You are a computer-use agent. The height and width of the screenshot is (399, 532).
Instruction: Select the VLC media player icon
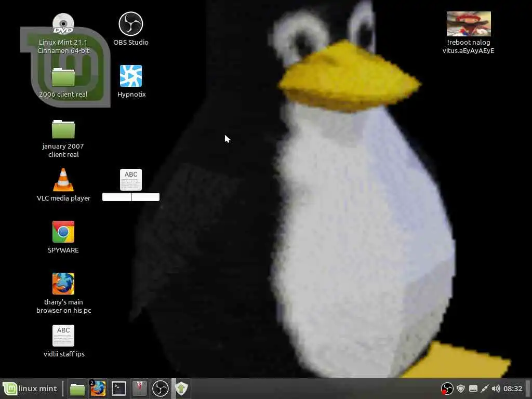(63, 180)
